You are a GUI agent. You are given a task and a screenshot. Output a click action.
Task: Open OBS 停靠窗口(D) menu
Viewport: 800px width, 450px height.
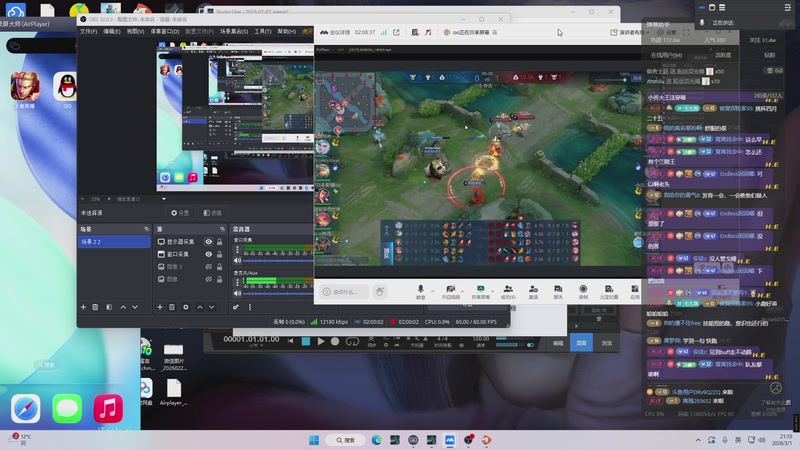(165, 31)
